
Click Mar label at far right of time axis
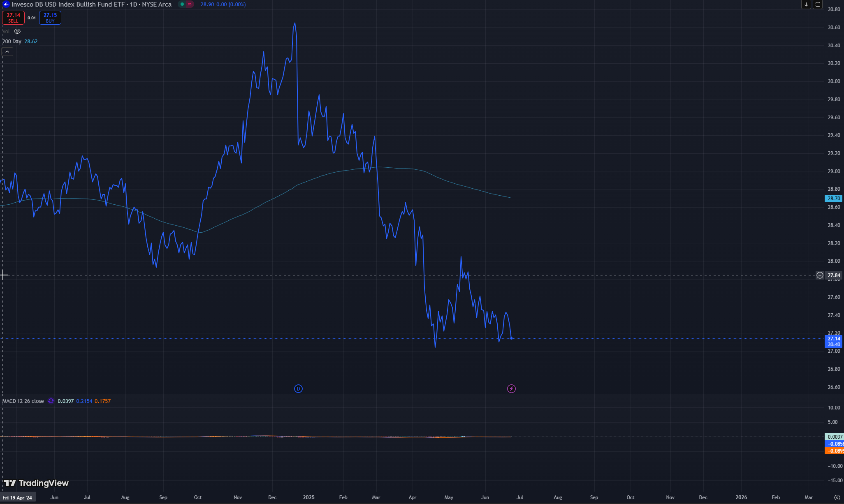click(x=809, y=497)
